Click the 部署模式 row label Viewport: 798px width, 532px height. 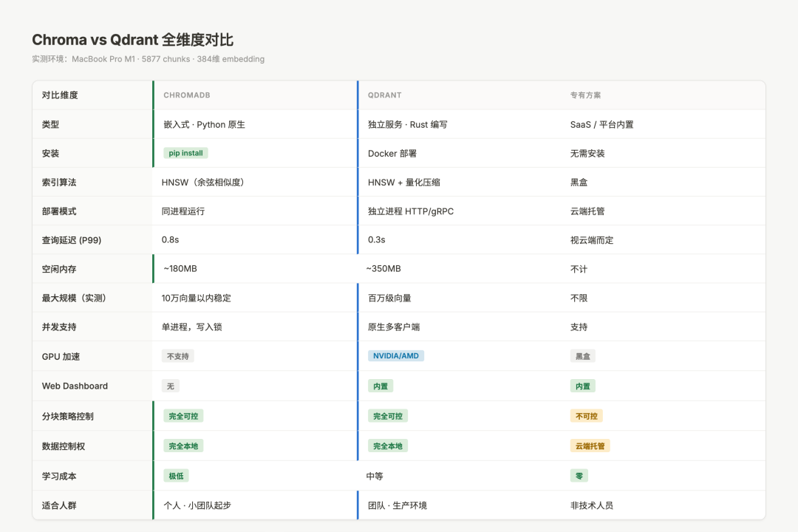59,211
